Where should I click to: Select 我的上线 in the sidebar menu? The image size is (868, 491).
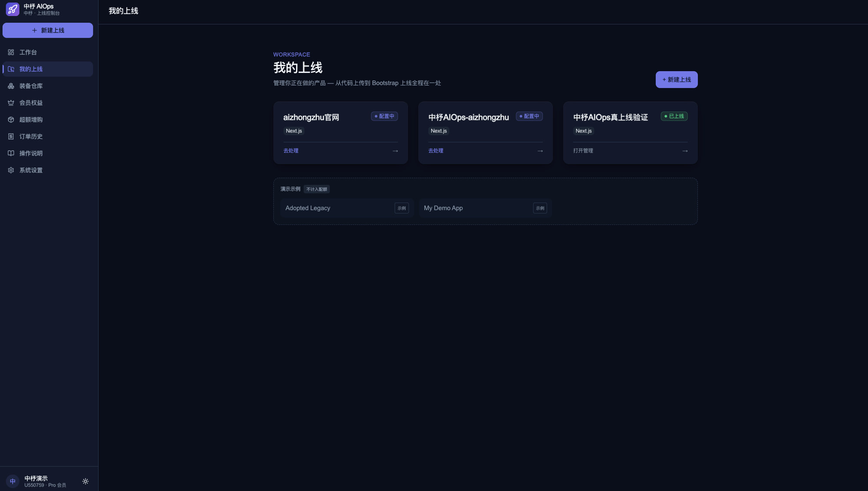coord(48,69)
